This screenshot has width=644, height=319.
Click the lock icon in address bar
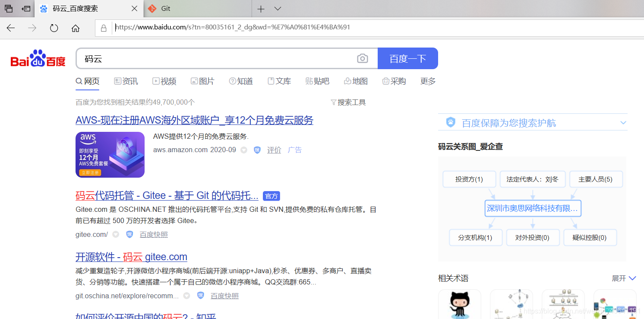(104, 28)
